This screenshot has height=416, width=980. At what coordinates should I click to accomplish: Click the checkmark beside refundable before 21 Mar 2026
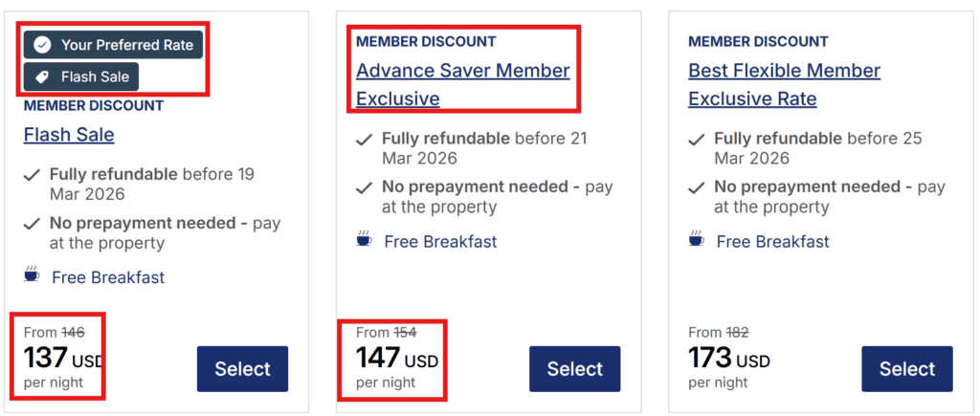[x=364, y=140]
